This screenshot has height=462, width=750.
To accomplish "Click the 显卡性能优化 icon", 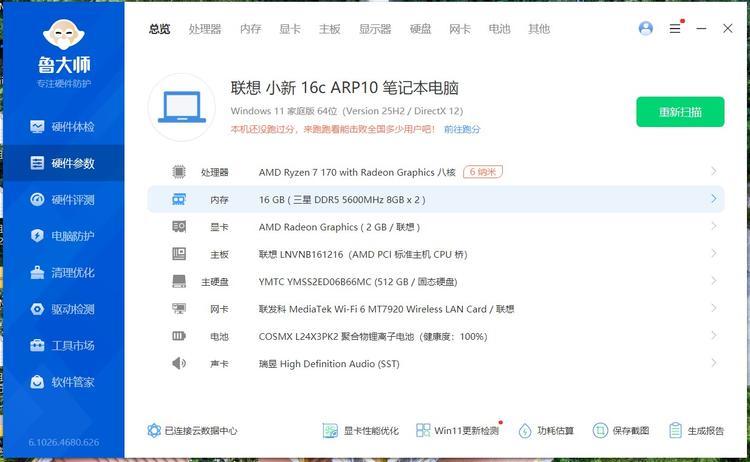I will [x=330, y=430].
